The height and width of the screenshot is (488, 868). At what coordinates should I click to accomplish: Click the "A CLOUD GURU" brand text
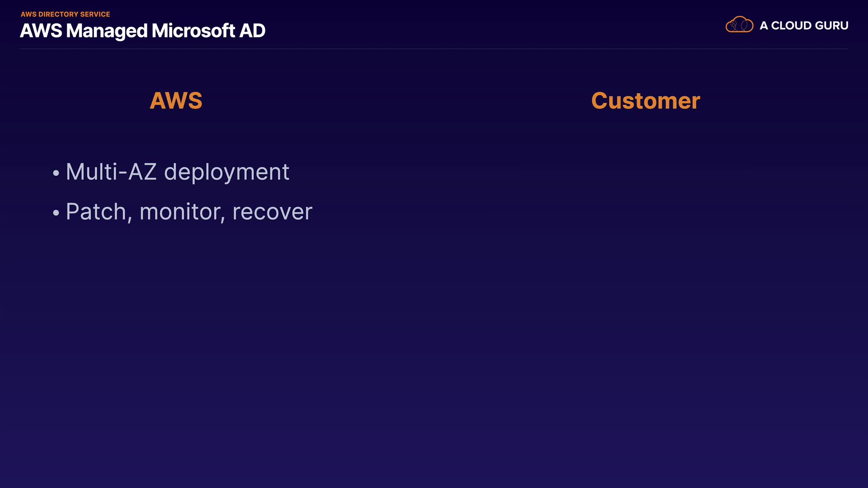804,26
